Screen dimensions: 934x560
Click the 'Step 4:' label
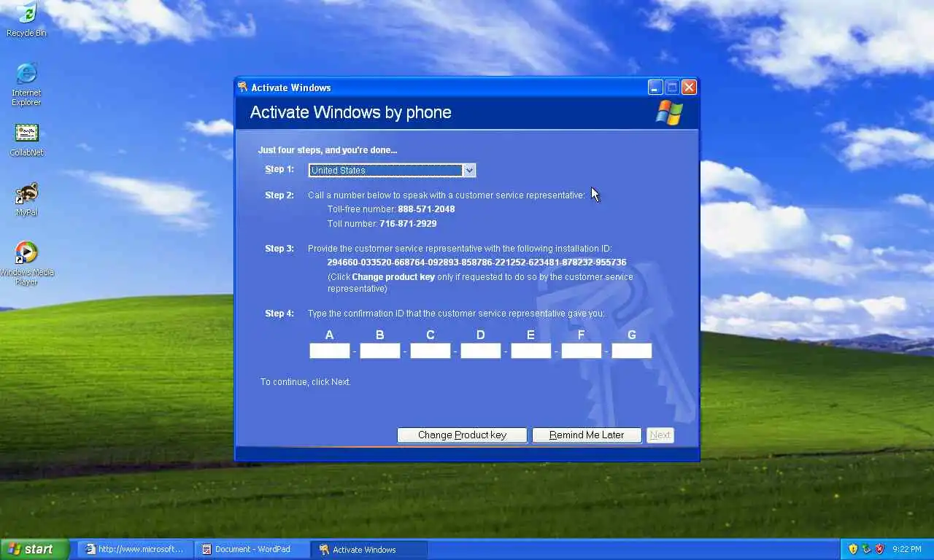(x=279, y=314)
